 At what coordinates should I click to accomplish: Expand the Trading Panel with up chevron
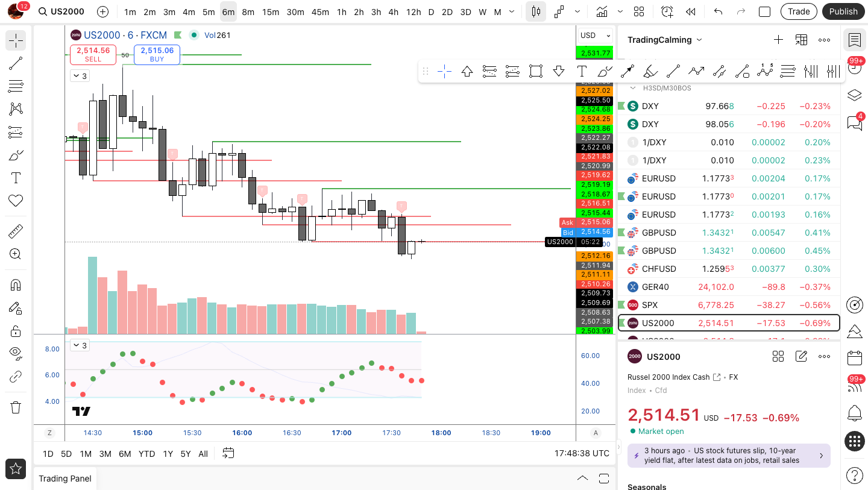[582, 479]
